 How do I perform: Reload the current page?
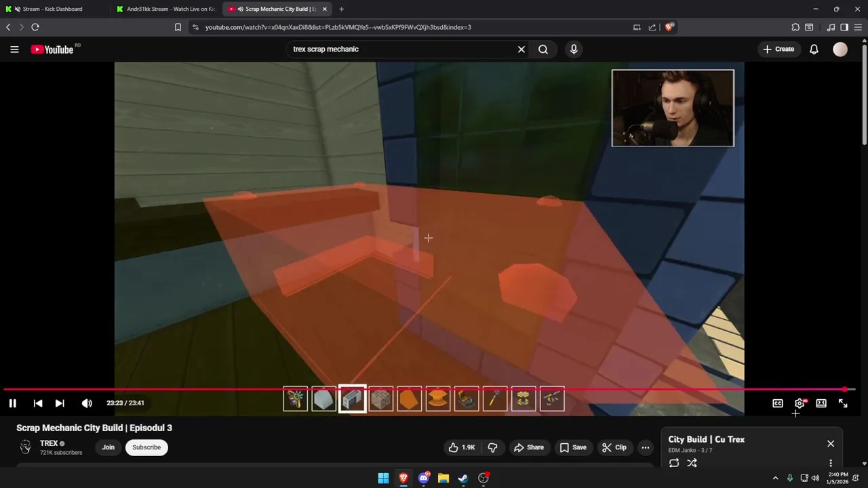(35, 27)
